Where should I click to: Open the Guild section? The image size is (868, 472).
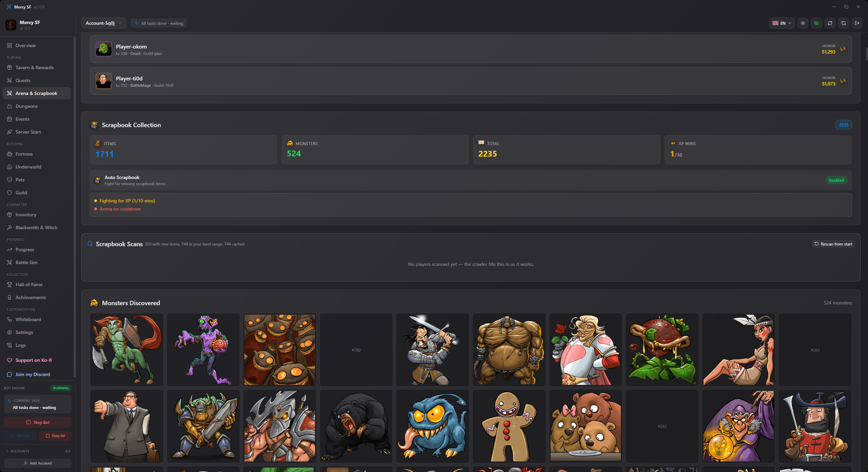click(x=37, y=193)
